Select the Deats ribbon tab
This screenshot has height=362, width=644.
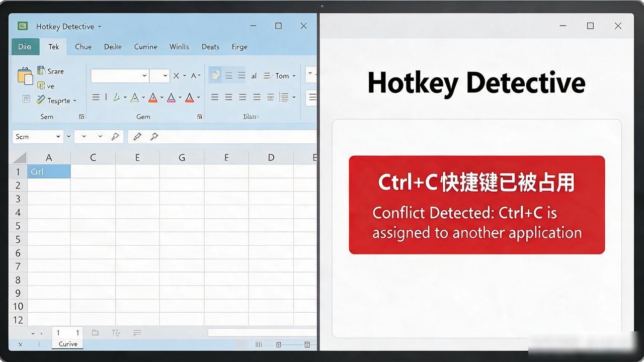210,47
